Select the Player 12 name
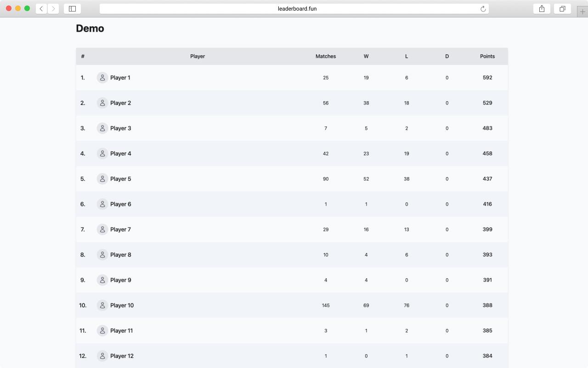The image size is (588, 368). [122, 356]
